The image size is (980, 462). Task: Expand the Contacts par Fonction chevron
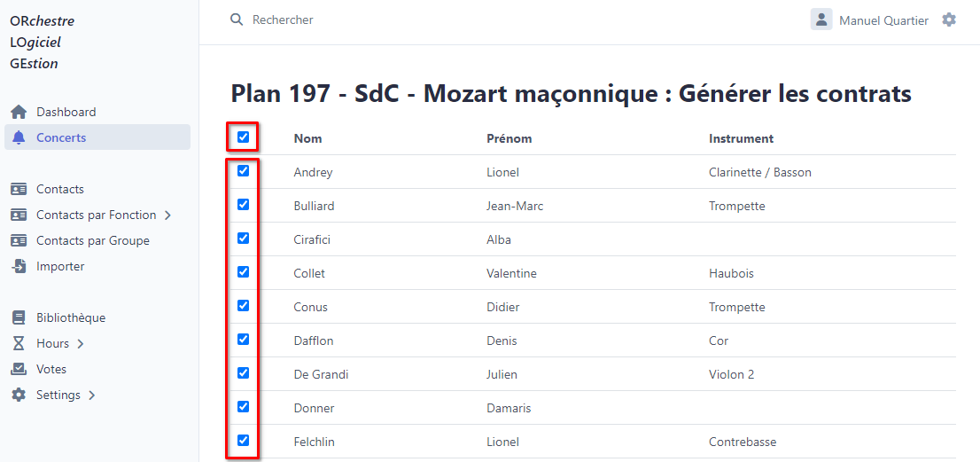[x=168, y=215]
